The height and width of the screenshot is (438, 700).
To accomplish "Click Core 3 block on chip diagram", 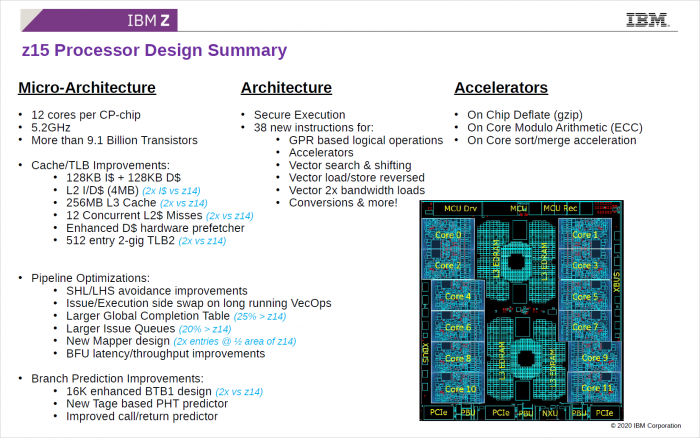I will coord(585,264).
